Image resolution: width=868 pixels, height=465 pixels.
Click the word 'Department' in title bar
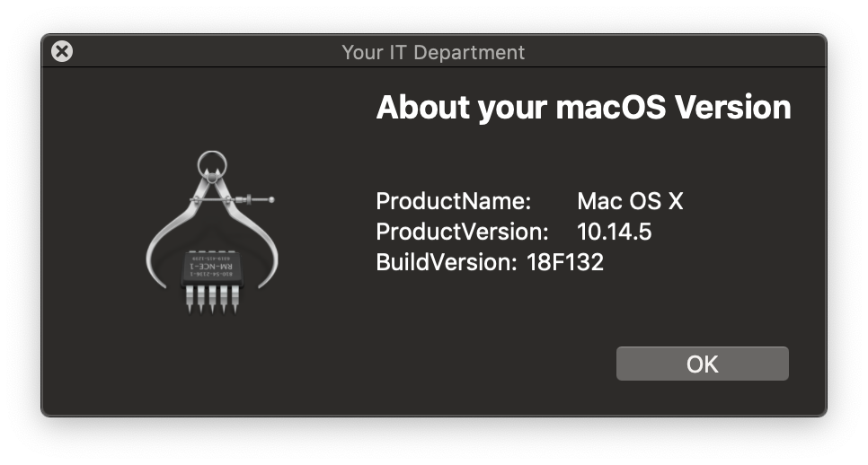click(469, 53)
